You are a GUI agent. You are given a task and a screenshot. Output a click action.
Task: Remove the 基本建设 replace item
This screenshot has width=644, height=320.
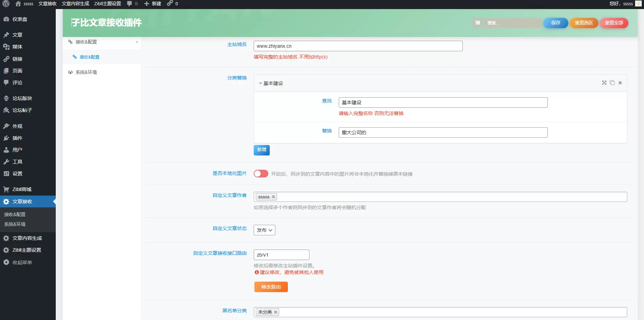click(620, 83)
